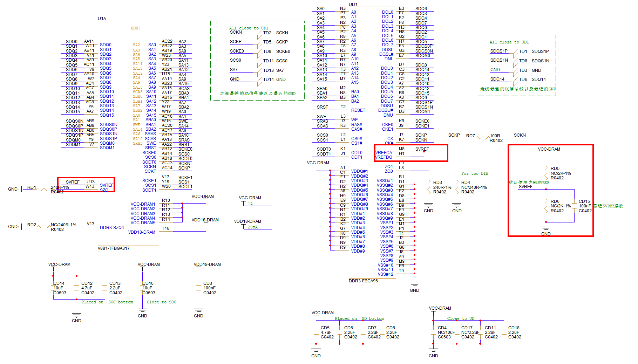This screenshot has width=638, height=364.
Task: Click the DDR3-FBGA96 package label
Action: point(363,281)
